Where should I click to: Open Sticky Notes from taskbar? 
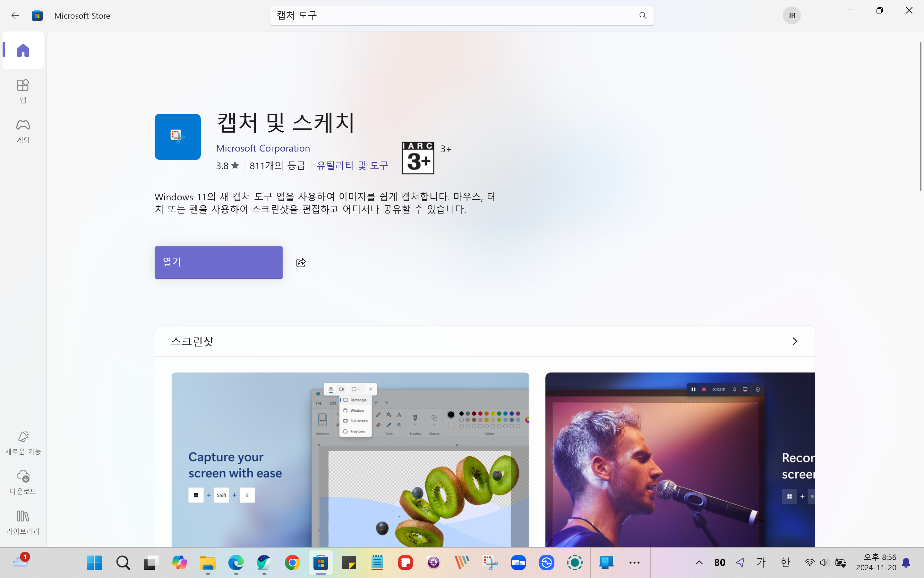point(349,563)
